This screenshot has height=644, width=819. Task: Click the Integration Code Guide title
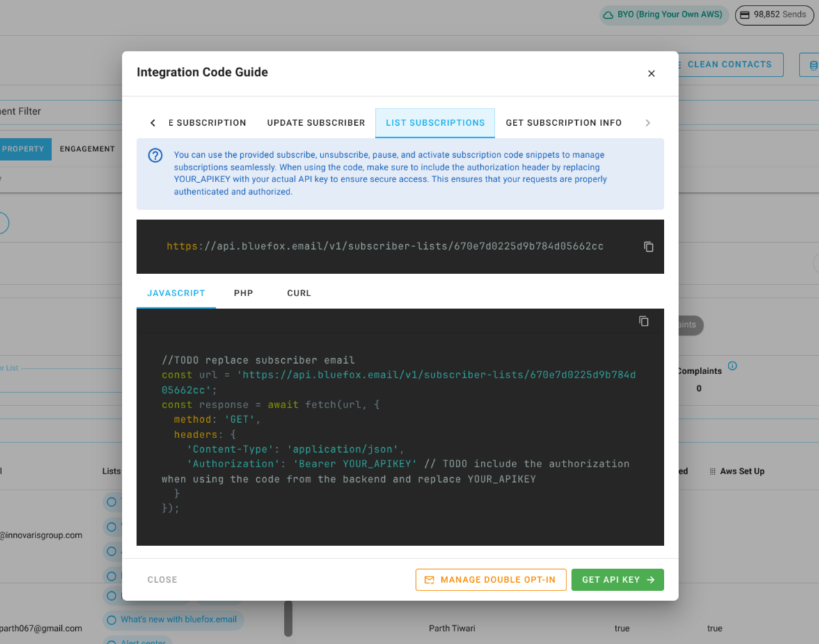click(x=202, y=72)
